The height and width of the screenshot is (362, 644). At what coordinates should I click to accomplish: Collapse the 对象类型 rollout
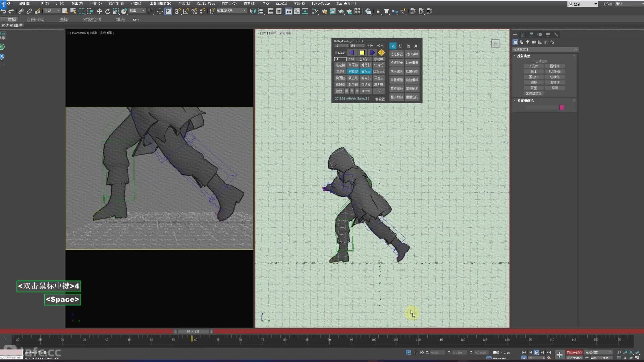tap(524, 56)
